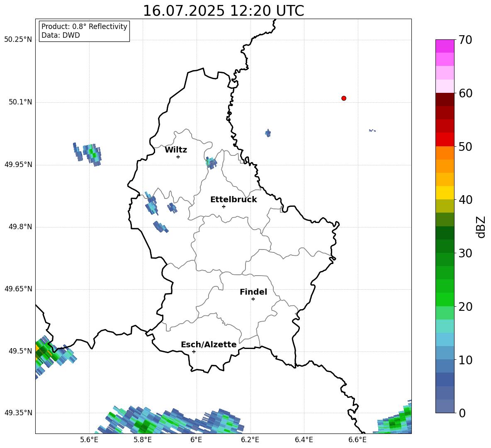Click the 0 tick on colorbar
The height and width of the screenshot is (448, 491).
[x=462, y=413]
